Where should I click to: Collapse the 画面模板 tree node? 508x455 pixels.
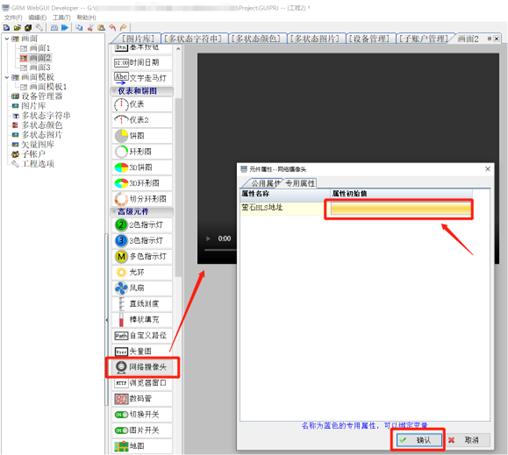(x=7, y=77)
